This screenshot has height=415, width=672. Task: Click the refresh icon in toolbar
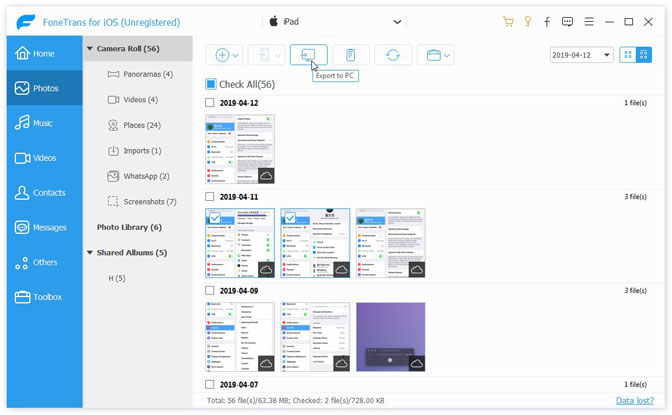[x=393, y=55]
